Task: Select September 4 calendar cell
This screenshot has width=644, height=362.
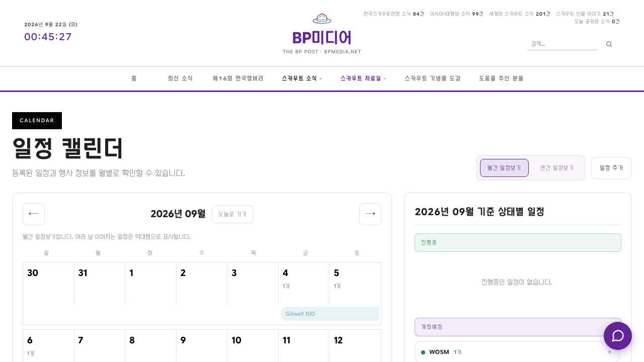Action: coord(304,284)
